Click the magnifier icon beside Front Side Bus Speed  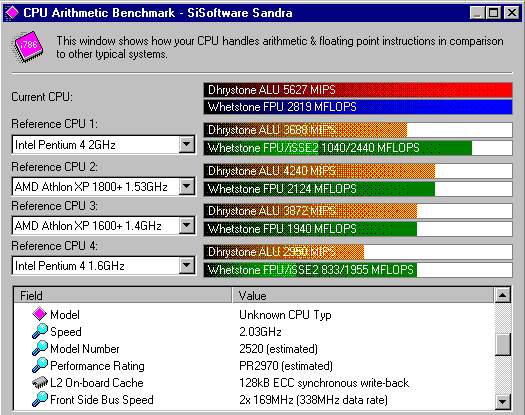click(x=40, y=399)
